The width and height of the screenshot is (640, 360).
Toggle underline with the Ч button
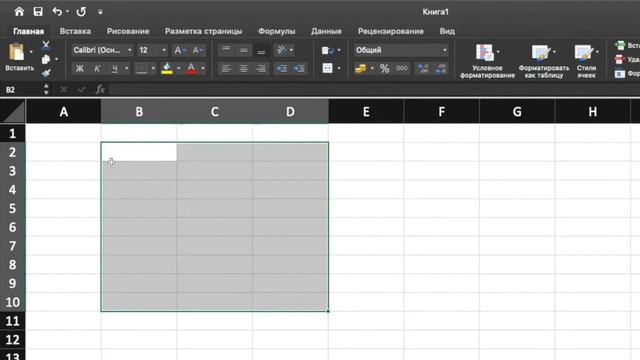click(x=115, y=68)
